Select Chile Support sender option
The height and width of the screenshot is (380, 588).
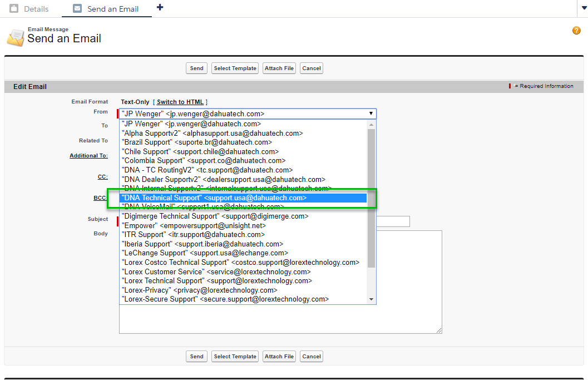243,151
